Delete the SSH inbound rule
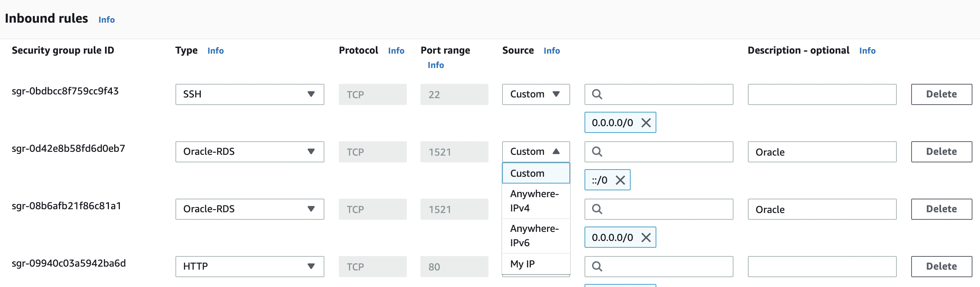Screen dimensions: 980x287 (x=941, y=94)
